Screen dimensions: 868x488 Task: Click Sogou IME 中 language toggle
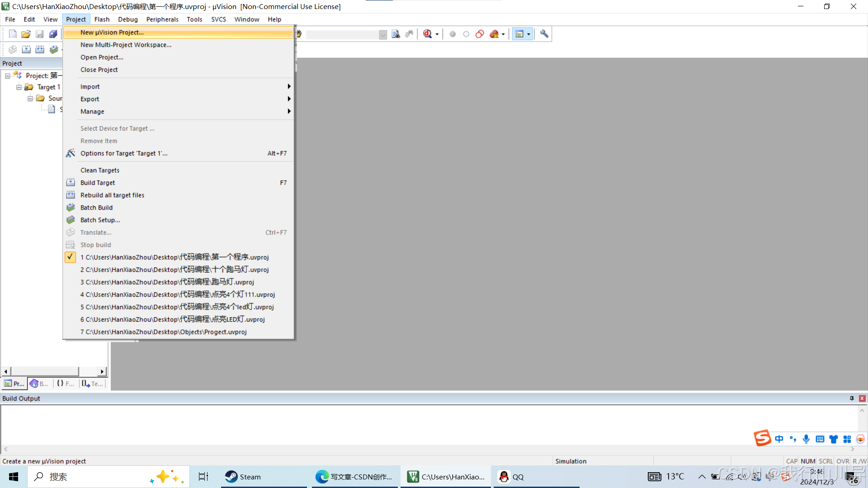(779, 439)
